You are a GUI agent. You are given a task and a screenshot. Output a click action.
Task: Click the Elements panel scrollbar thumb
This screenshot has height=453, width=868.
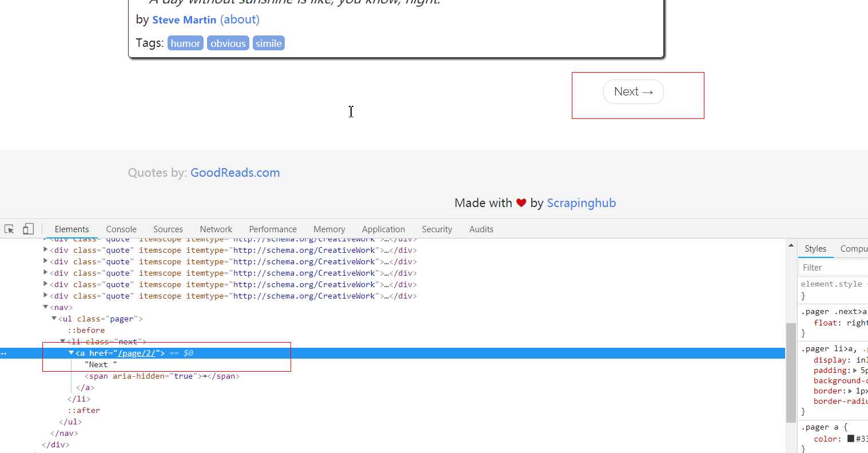791,373
